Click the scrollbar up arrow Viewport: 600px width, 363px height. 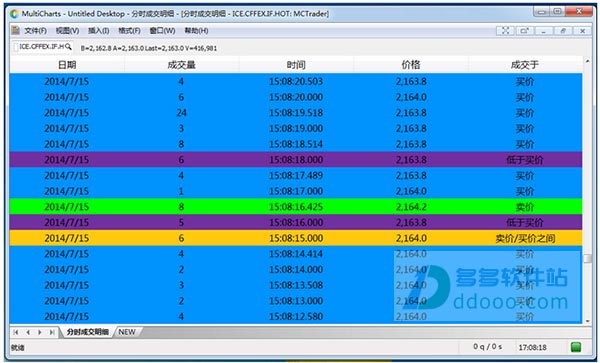tap(587, 61)
